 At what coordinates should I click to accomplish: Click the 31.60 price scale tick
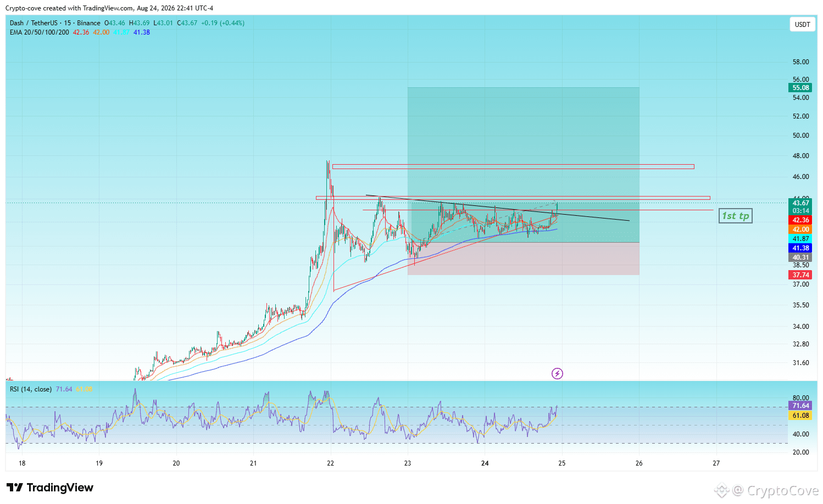point(800,363)
